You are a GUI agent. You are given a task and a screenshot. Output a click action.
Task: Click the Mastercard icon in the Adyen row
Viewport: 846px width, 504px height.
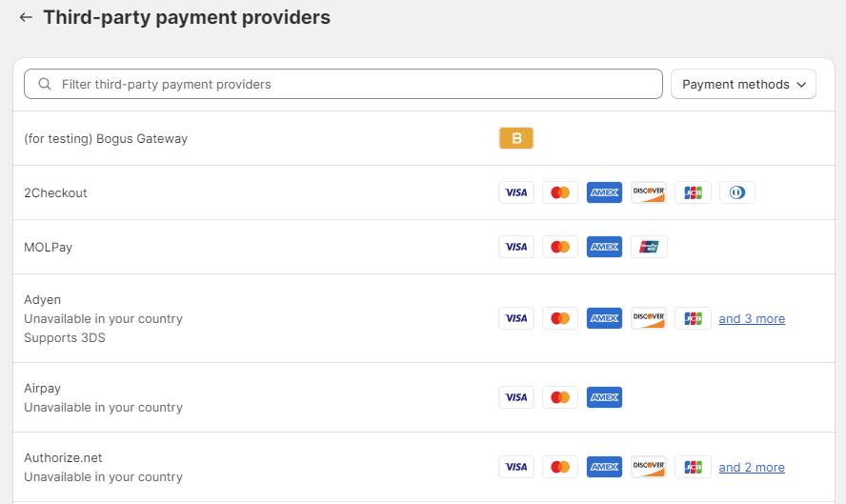(x=560, y=318)
